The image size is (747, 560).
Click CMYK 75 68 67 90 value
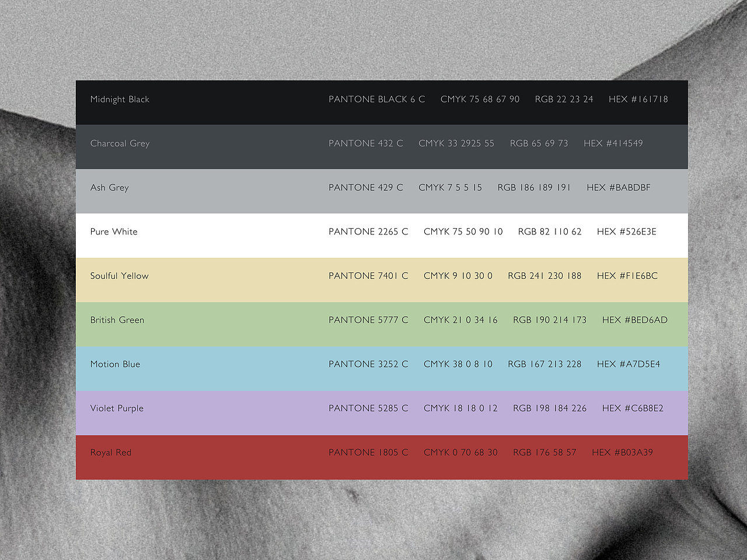pyautogui.click(x=480, y=99)
